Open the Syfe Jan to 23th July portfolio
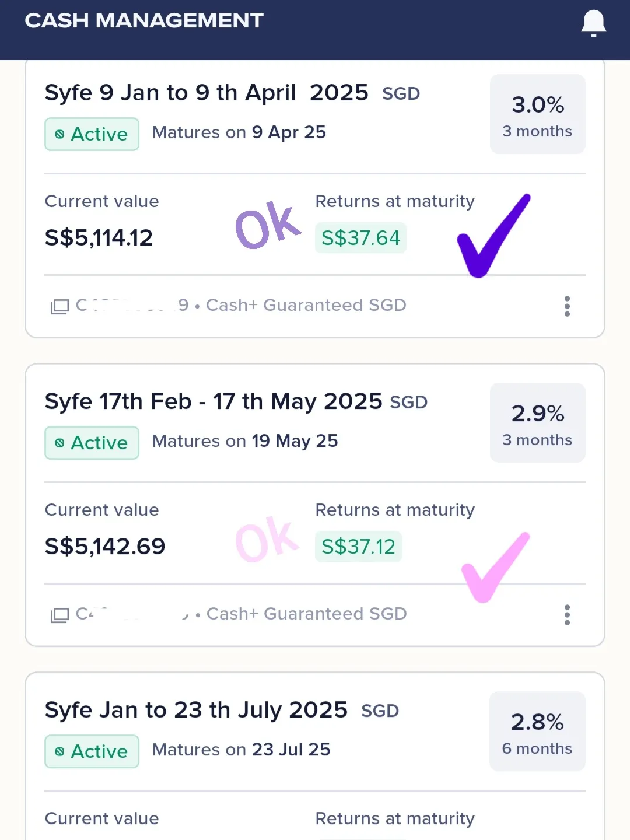Viewport: 630px width, 840px height. coord(196,710)
